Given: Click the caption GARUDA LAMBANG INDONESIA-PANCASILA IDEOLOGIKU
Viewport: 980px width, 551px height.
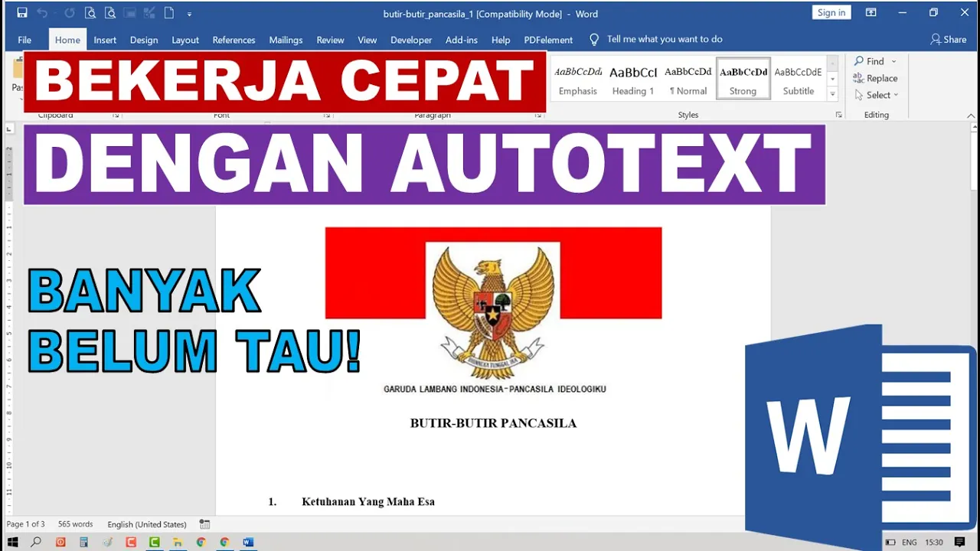Looking at the screenshot, I should (495, 389).
